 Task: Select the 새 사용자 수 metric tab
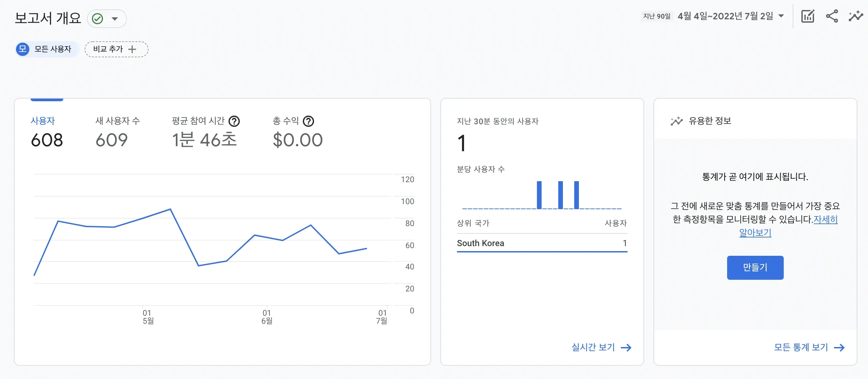coord(118,121)
